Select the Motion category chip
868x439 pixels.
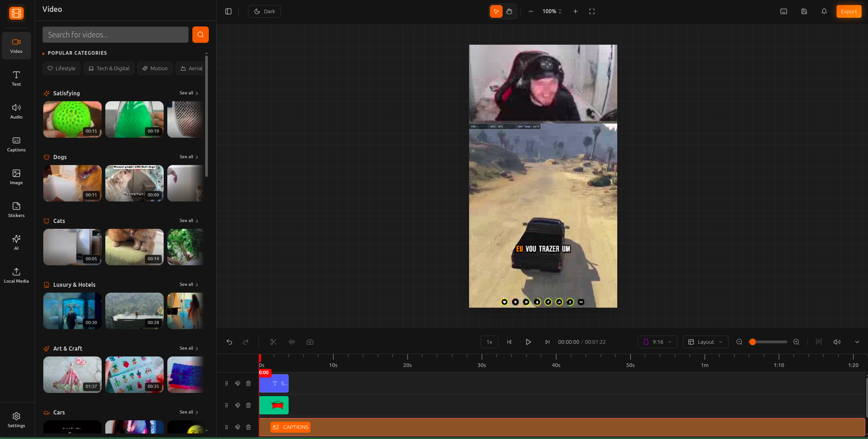tap(155, 68)
